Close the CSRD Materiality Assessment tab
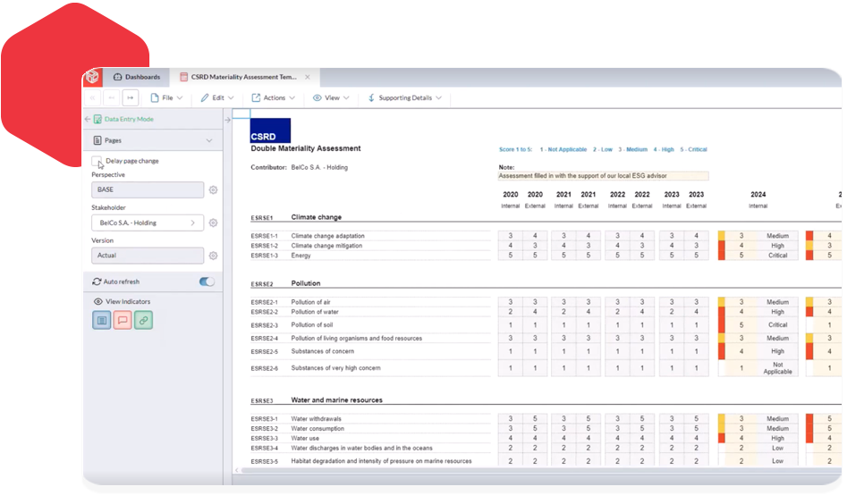Image resolution: width=864 pixels, height=504 pixels. [x=307, y=78]
